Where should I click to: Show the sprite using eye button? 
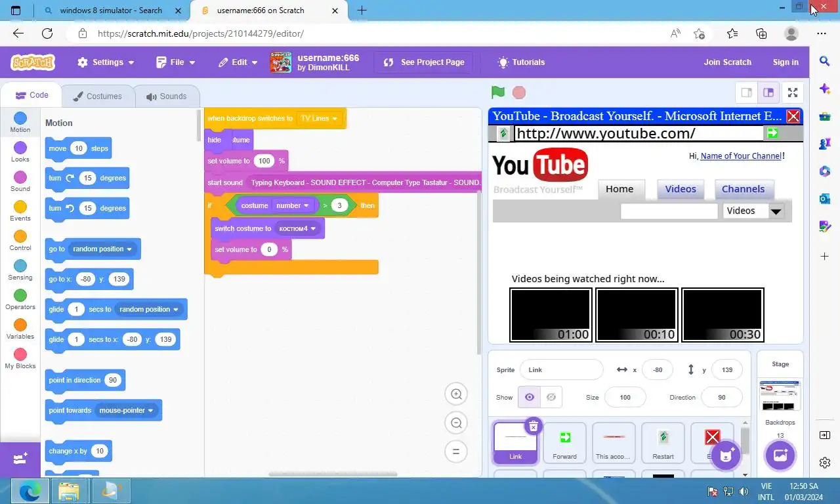(x=529, y=397)
